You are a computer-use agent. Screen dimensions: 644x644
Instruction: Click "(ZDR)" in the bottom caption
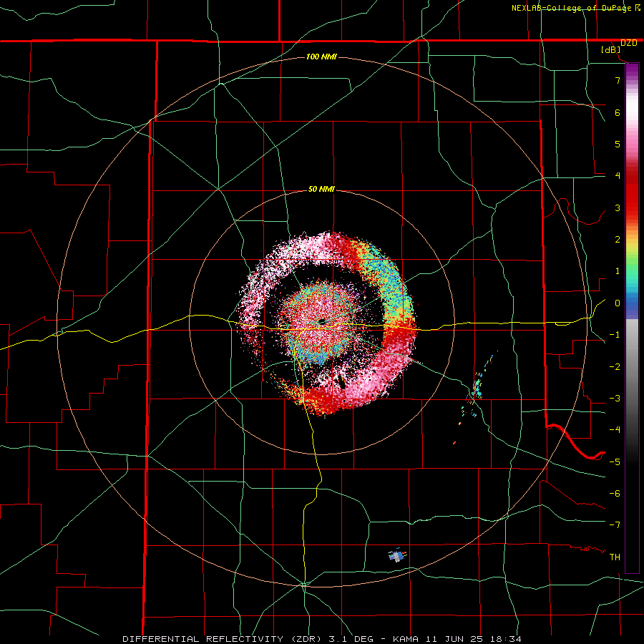[305, 639]
